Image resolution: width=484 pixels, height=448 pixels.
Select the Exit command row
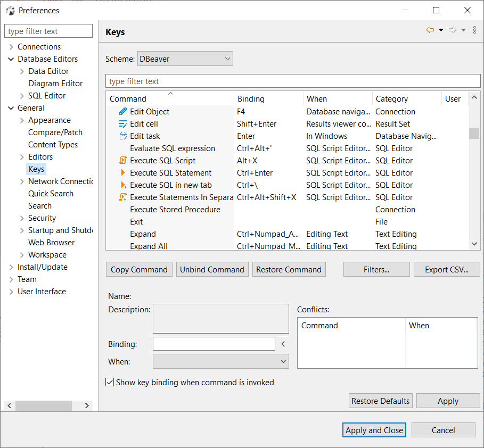click(x=287, y=222)
